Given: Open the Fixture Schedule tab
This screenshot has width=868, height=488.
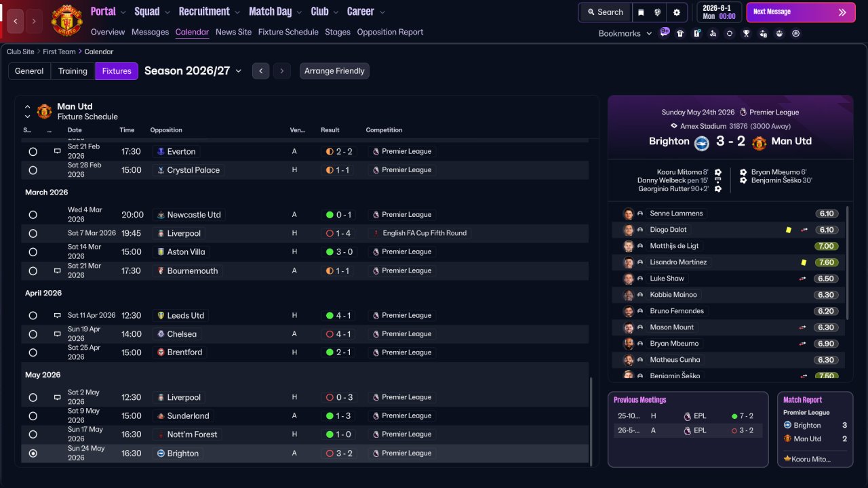Looking at the screenshot, I should click(x=288, y=32).
